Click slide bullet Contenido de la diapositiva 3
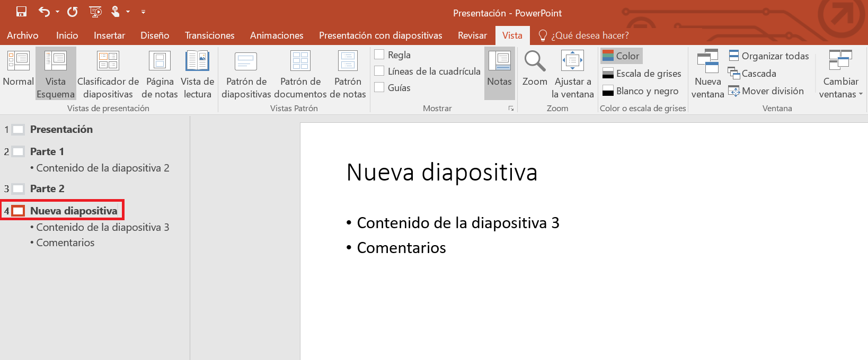The height and width of the screenshot is (360, 868). 458,223
